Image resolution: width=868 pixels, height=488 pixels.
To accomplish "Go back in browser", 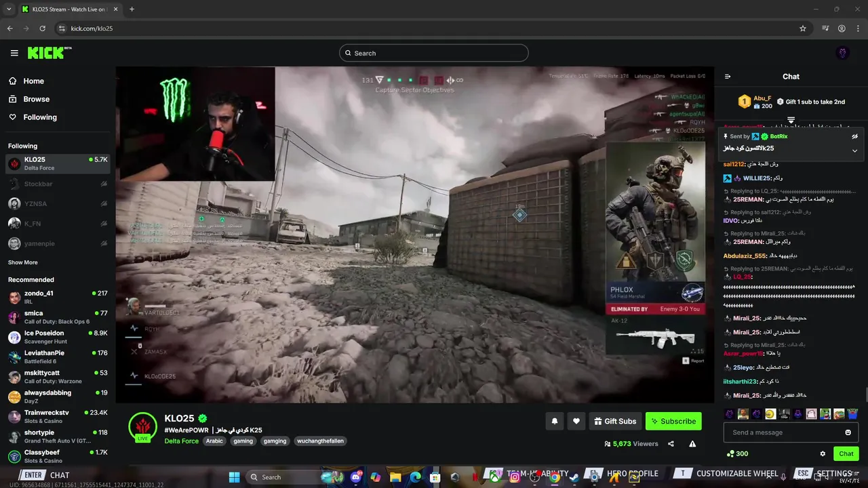I will [10, 28].
